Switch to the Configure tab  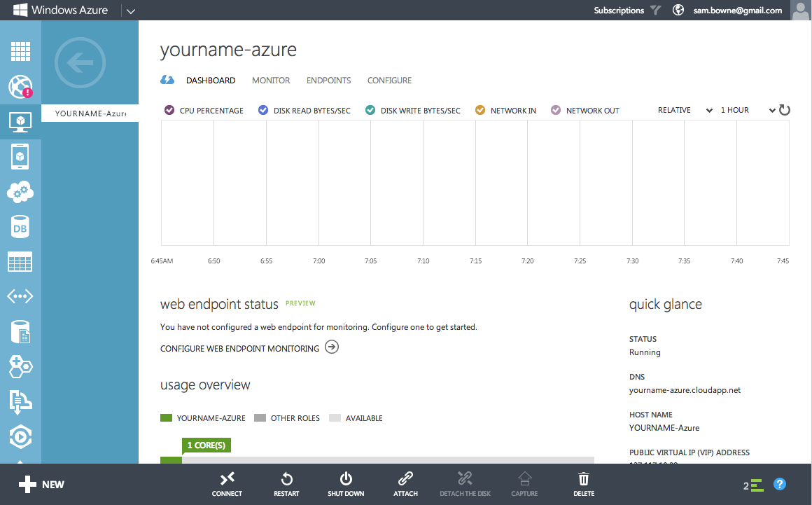coord(389,81)
